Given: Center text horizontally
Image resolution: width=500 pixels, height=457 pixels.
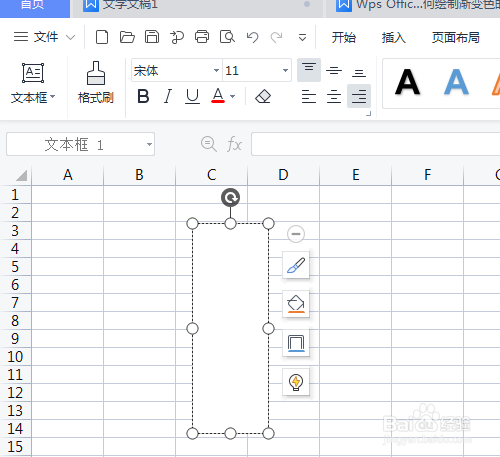Looking at the screenshot, I should tap(334, 96).
